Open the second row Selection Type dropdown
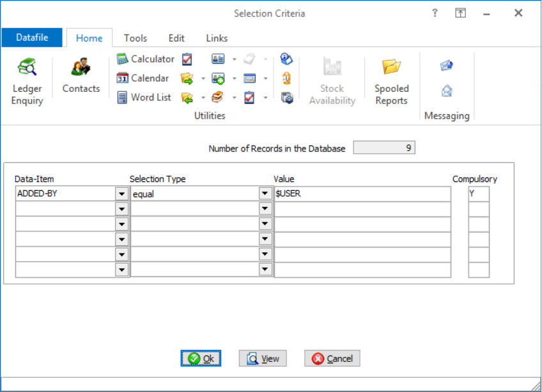Screen dimensions: 542x392 tap(265, 209)
